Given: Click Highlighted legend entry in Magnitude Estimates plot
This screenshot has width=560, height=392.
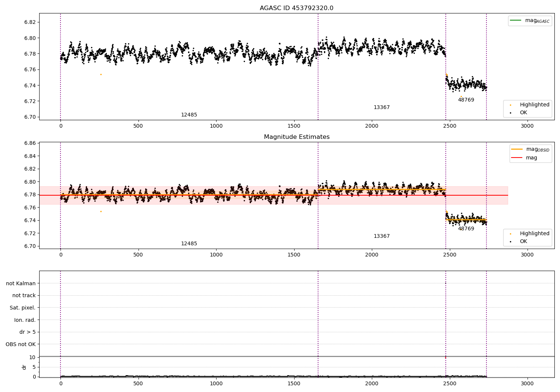Looking at the screenshot, I should pos(535,234).
